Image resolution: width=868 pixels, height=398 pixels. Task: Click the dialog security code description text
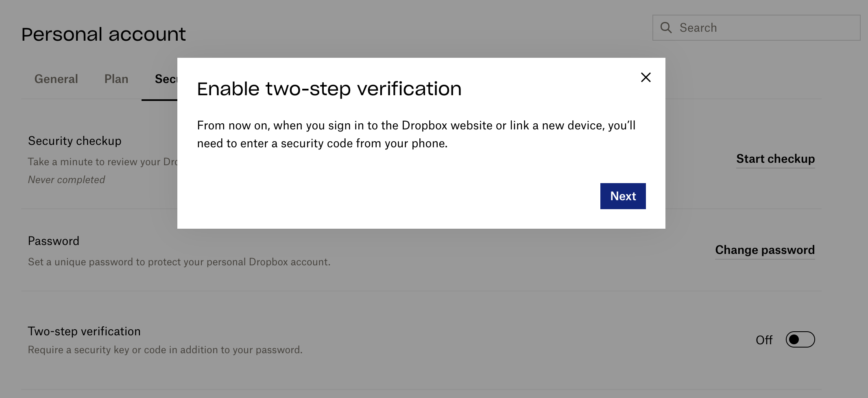(x=416, y=134)
